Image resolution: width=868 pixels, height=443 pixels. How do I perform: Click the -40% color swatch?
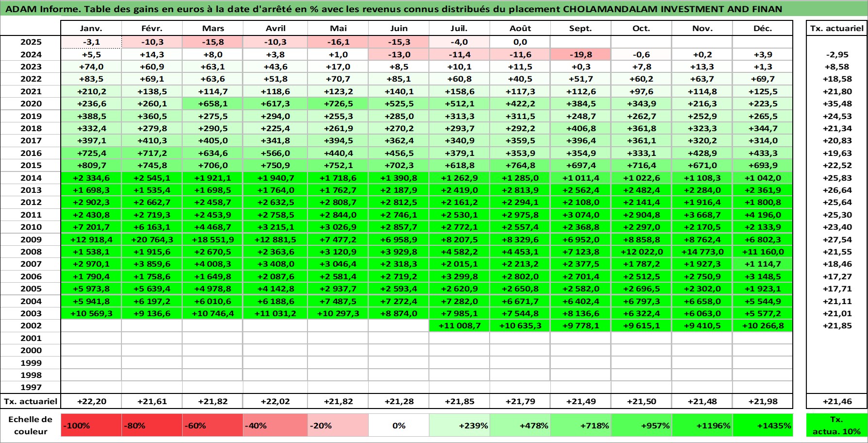pos(275,425)
